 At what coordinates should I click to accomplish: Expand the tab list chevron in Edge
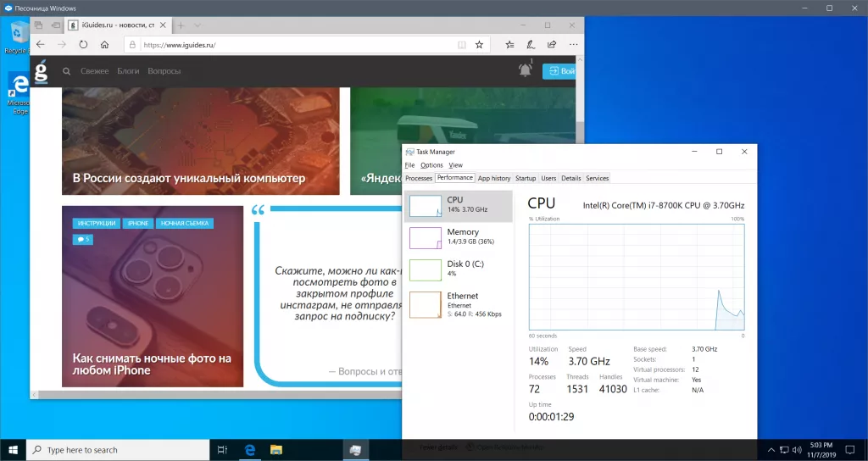(198, 25)
